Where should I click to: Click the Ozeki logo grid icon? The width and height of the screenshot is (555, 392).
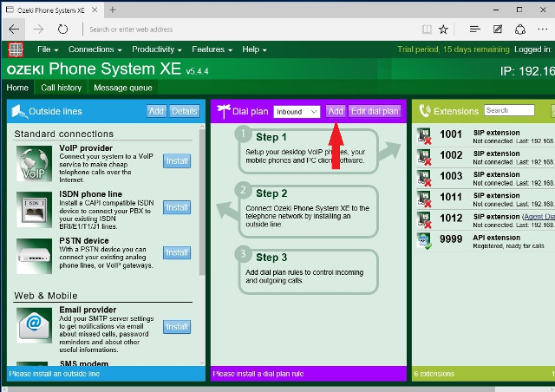(x=16, y=49)
